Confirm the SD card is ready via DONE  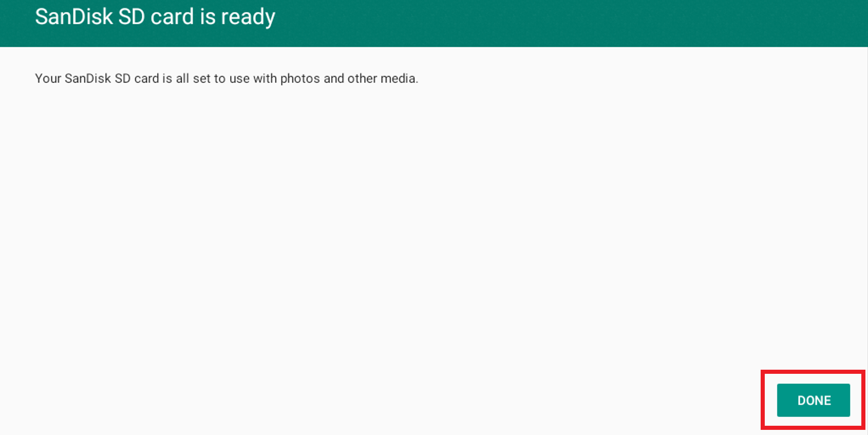pos(813,400)
